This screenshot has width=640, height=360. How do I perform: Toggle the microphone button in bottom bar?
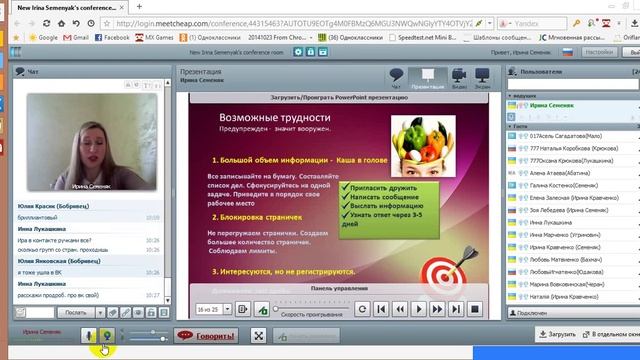pyautogui.click(x=89, y=336)
